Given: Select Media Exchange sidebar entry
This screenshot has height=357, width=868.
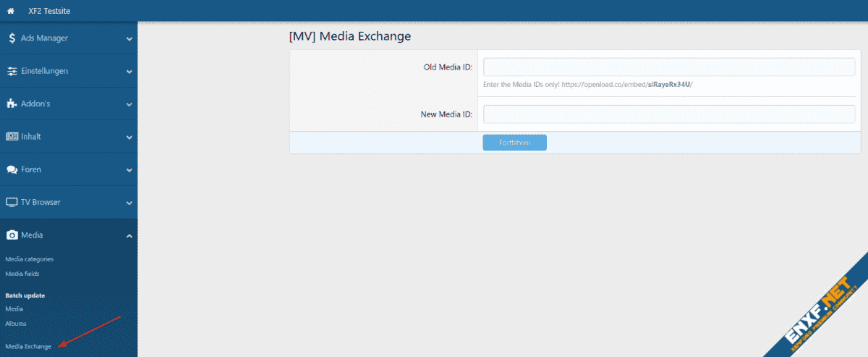Looking at the screenshot, I should (x=28, y=347).
